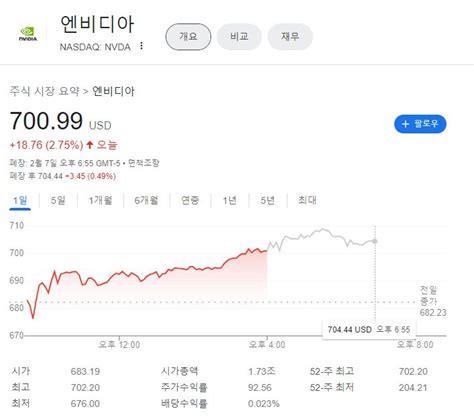This screenshot has height=419, width=474.
Task: Click the gray after-hours marker dot on chart
Action: [x=375, y=241]
